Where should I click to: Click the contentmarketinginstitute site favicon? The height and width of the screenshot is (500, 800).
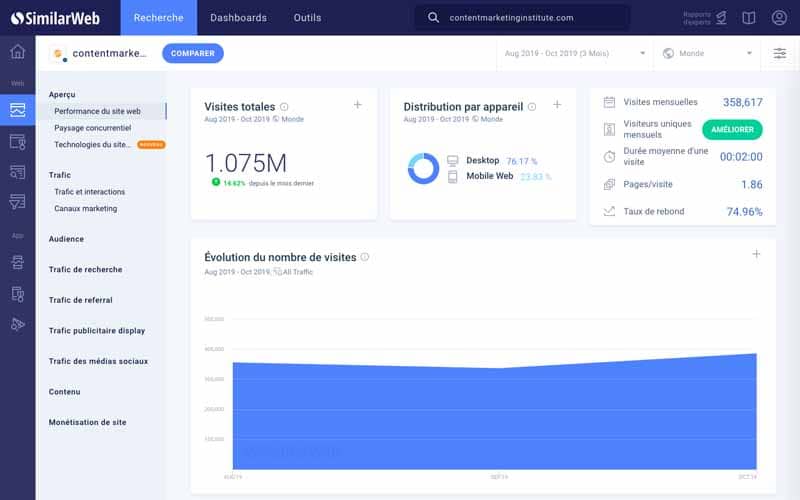(x=58, y=54)
